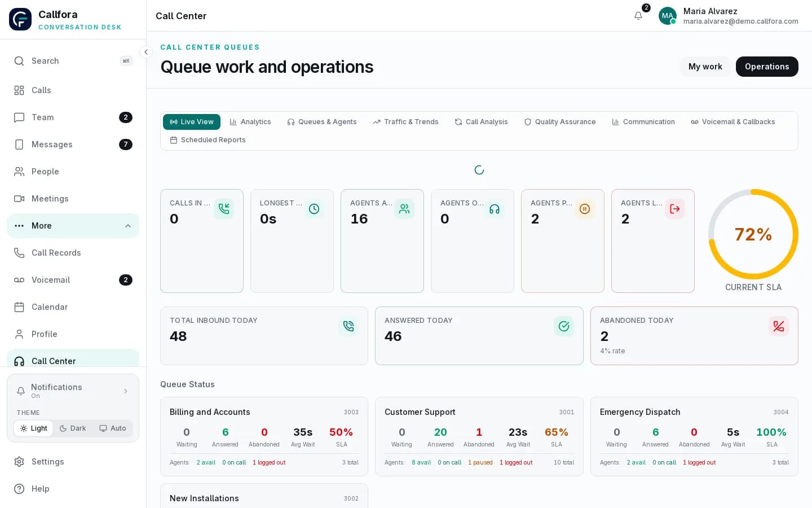Click the Callfora logo icon
Image resolution: width=812 pixels, height=508 pixels.
[x=20, y=19]
